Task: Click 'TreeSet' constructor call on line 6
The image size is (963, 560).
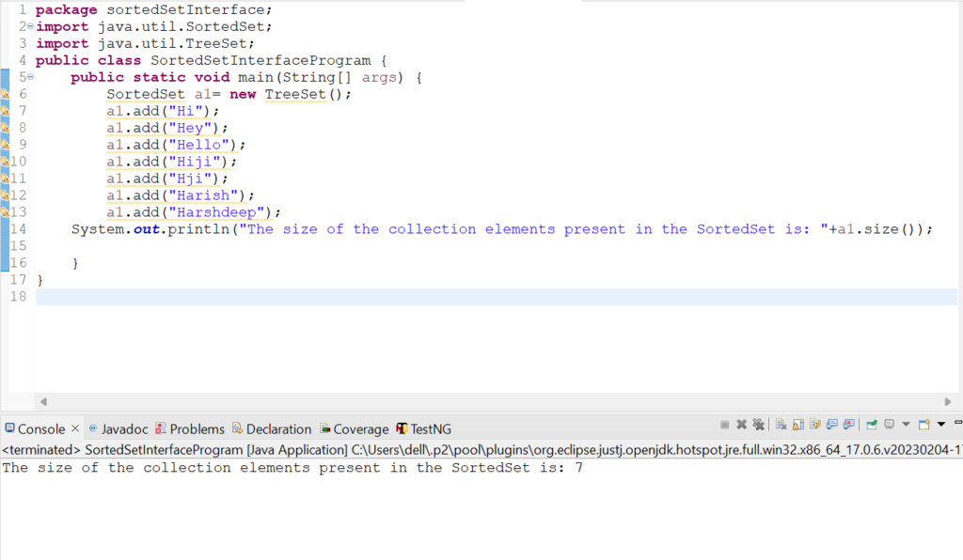Action: pos(295,94)
